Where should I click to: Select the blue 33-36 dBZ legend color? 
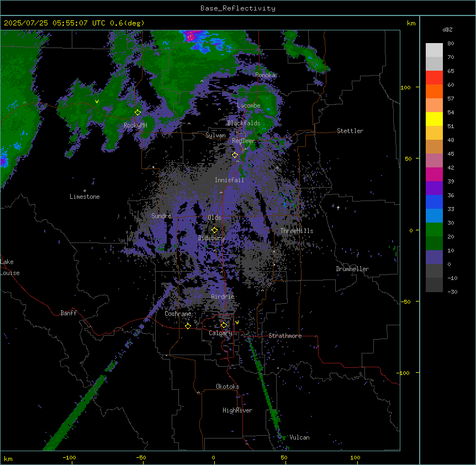click(x=434, y=202)
